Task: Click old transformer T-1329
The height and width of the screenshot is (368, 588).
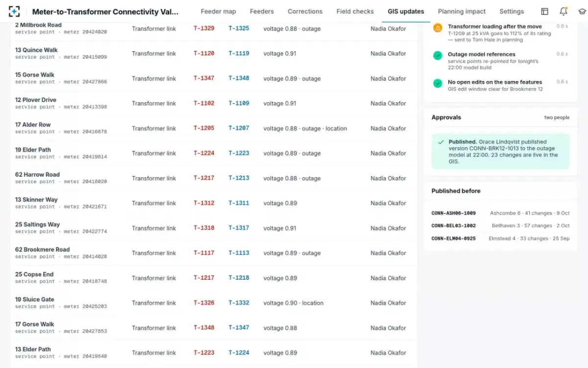Action: tap(204, 28)
